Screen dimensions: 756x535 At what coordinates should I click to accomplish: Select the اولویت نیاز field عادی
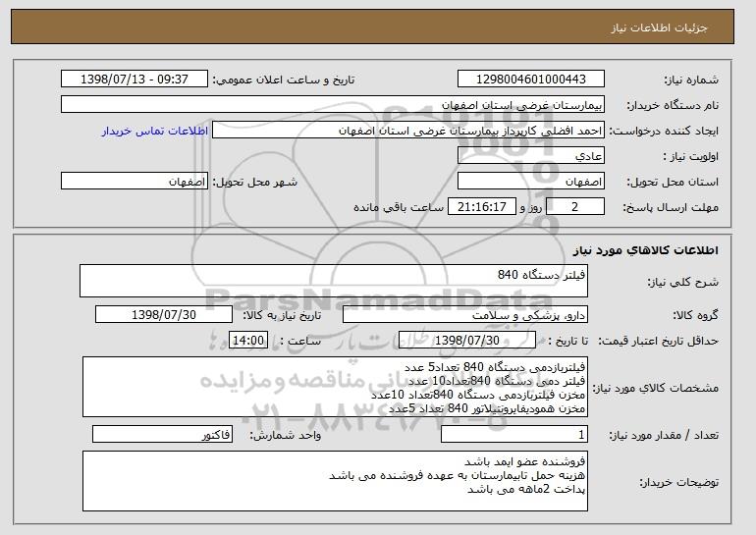tap(531, 156)
